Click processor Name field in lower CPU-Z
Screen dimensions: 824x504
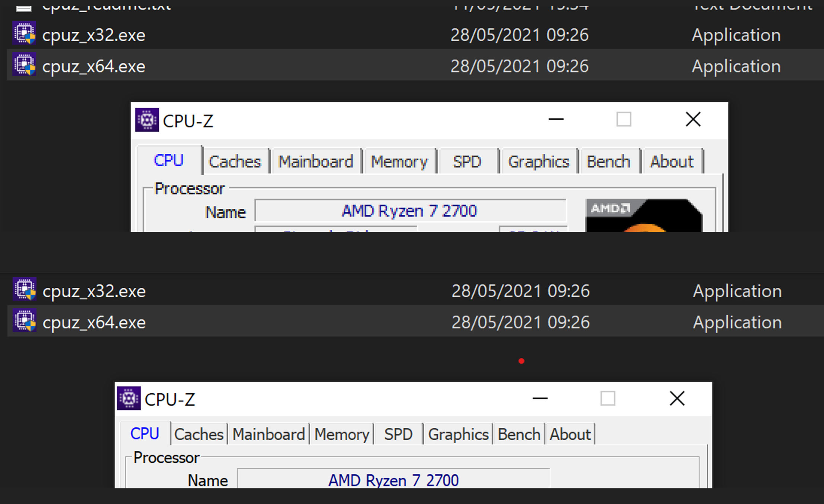(x=393, y=479)
